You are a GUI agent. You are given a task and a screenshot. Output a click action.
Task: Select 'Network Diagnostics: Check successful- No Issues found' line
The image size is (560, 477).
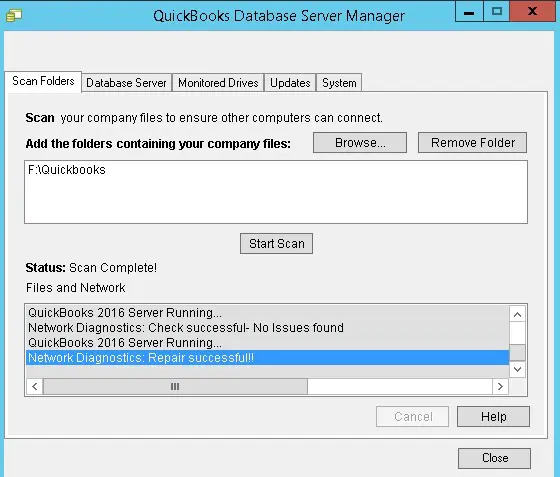click(268, 328)
